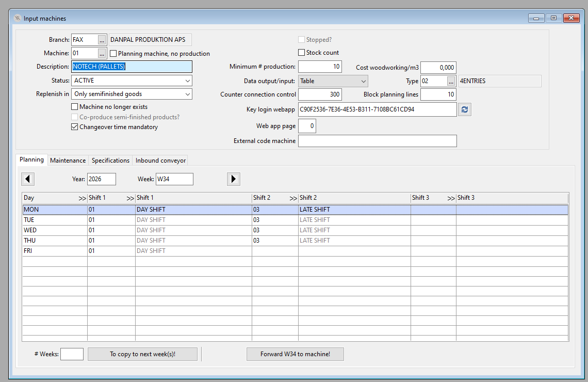Click the Description field NOTECH (PALLETS)
This screenshot has width=588, height=382.
click(x=132, y=67)
